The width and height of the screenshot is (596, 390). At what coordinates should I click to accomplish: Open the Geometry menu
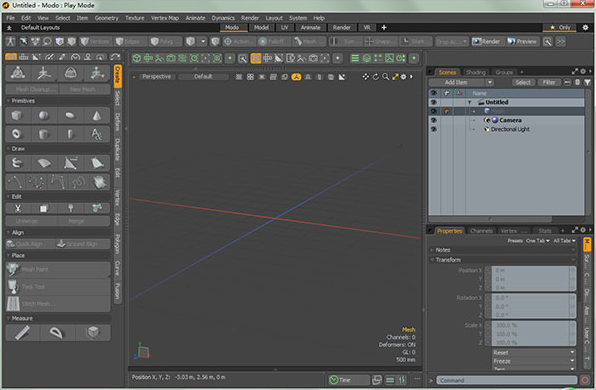coord(106,18)
